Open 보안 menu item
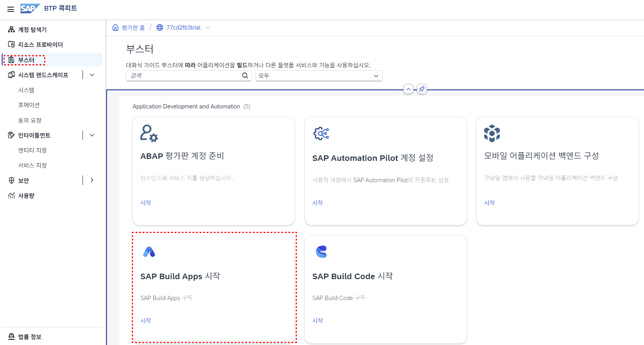The image size is (644, 345). (24, 181)
